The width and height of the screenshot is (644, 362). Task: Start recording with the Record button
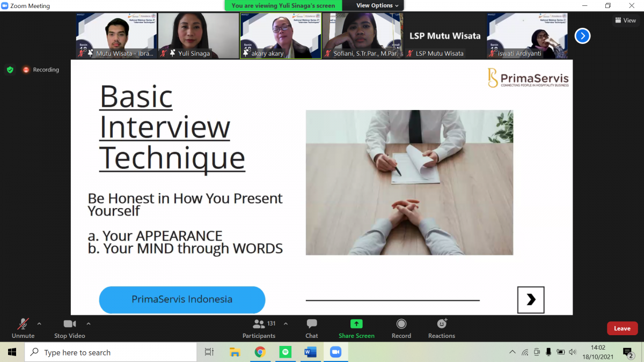point(401,328)
